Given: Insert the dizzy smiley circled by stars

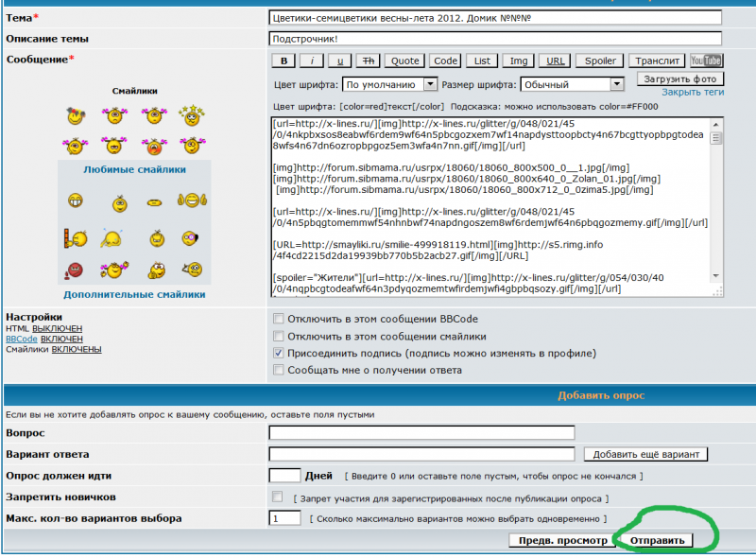Looking at the screenshot, I should point(192,115).
